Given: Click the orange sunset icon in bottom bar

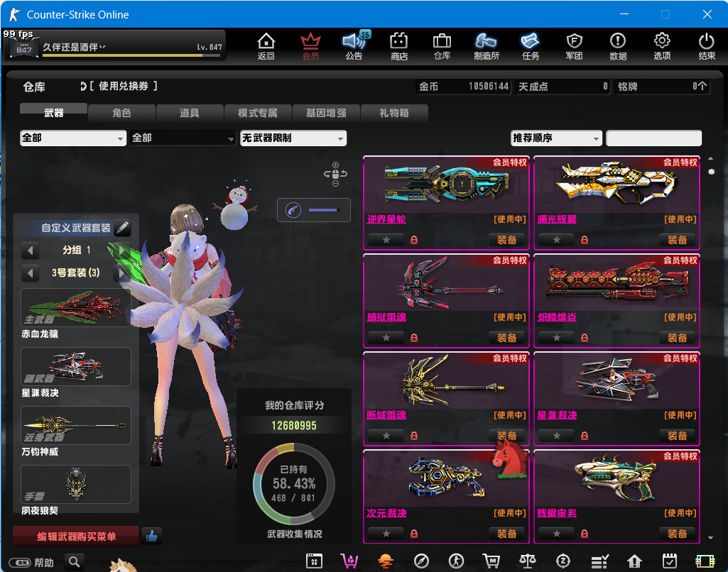Looking at the screenshot, I should [386, 561].
